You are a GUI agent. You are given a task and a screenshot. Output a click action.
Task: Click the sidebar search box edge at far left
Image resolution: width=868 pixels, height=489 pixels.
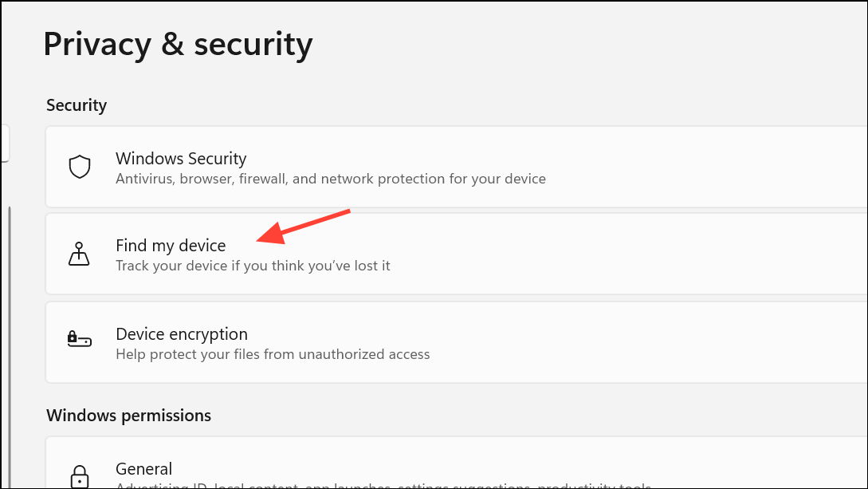pyautogui.click(x=5, y=143)
